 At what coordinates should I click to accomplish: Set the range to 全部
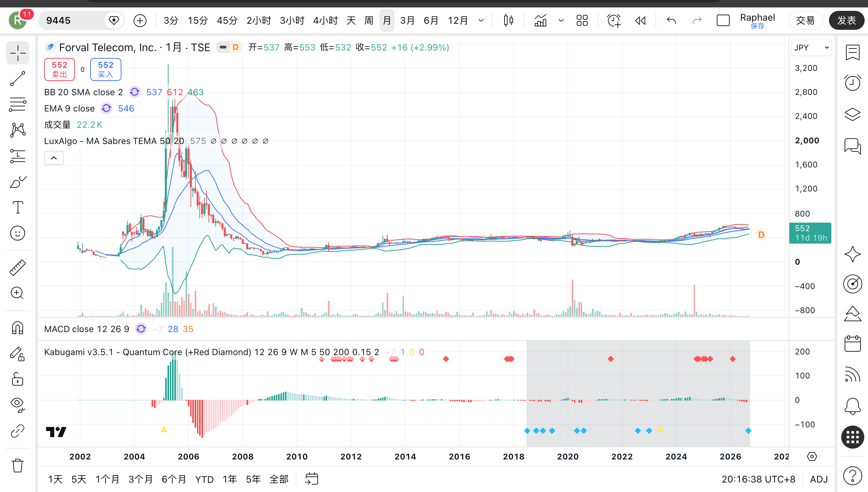[279, 479]
